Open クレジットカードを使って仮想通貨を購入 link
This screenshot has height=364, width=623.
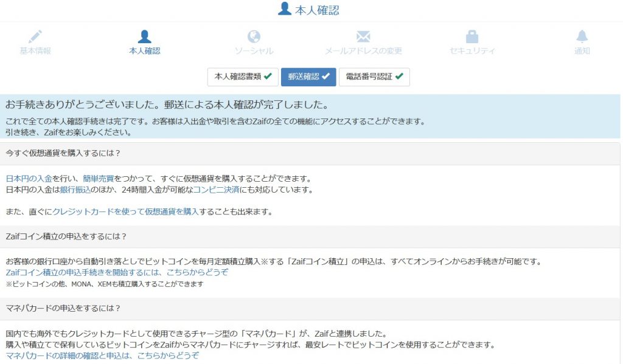point(125,211)
